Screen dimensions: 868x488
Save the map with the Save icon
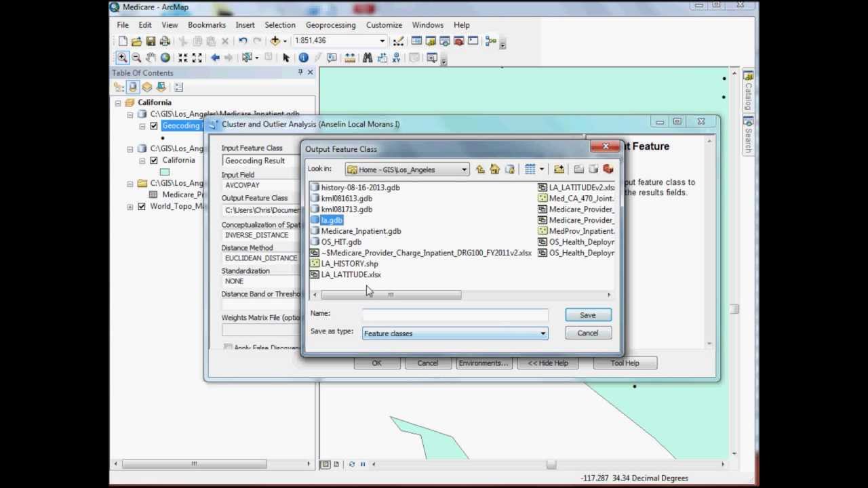[x=151, y=41]
